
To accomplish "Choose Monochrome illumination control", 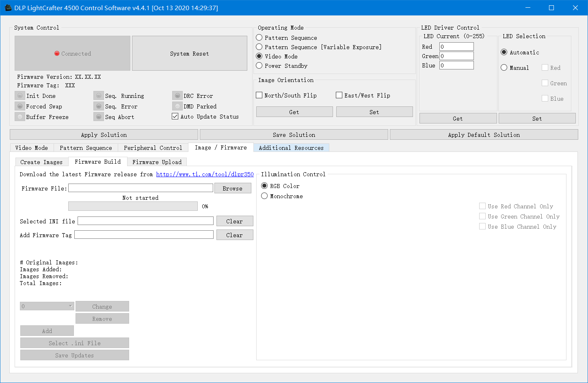I will pyautogui.click(x=264, y=196).
